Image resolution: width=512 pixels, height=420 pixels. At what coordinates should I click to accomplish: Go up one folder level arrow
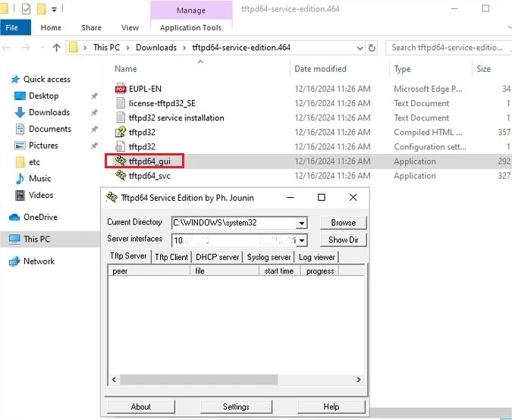tap(56, 48)
